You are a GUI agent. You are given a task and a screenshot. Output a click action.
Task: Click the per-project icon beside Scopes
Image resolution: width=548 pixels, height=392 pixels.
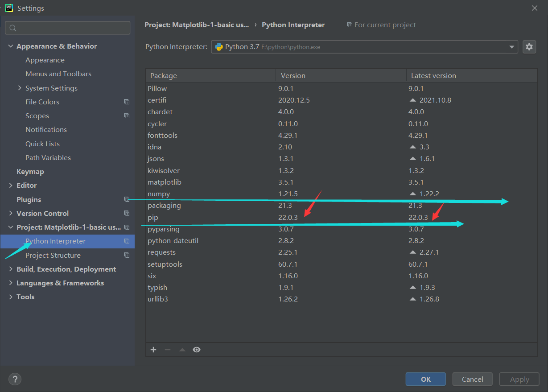[x=127, y=116]
